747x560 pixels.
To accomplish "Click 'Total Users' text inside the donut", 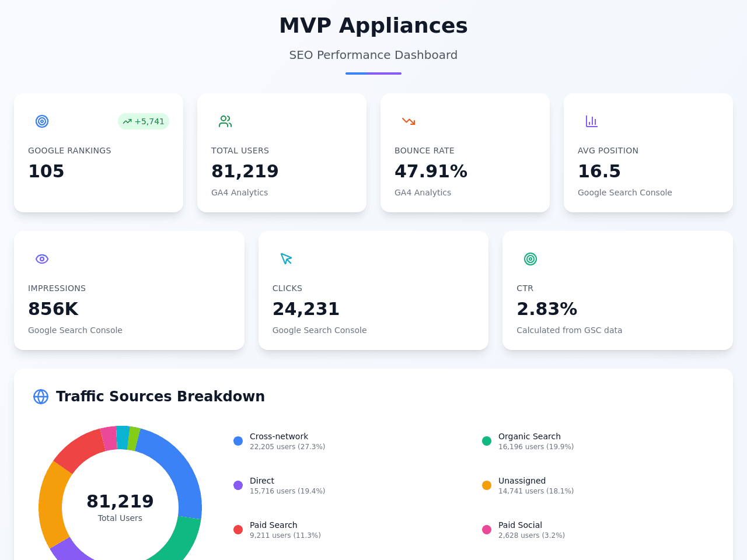I will coord(120,518).
